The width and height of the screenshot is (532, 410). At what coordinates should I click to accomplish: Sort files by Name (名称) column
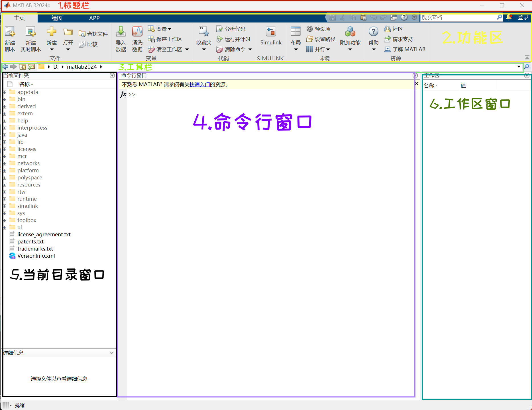(x=25, y=84)
